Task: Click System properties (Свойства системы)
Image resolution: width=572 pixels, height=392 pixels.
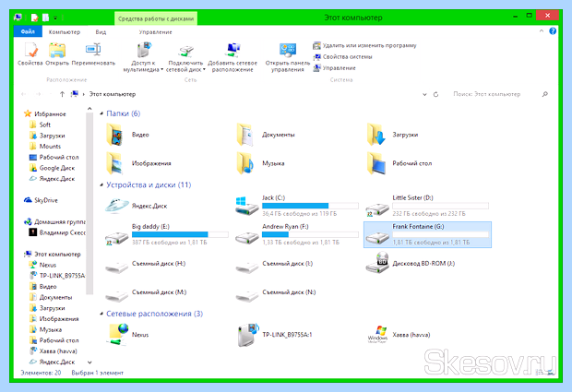Action: [x=342, y=57]
